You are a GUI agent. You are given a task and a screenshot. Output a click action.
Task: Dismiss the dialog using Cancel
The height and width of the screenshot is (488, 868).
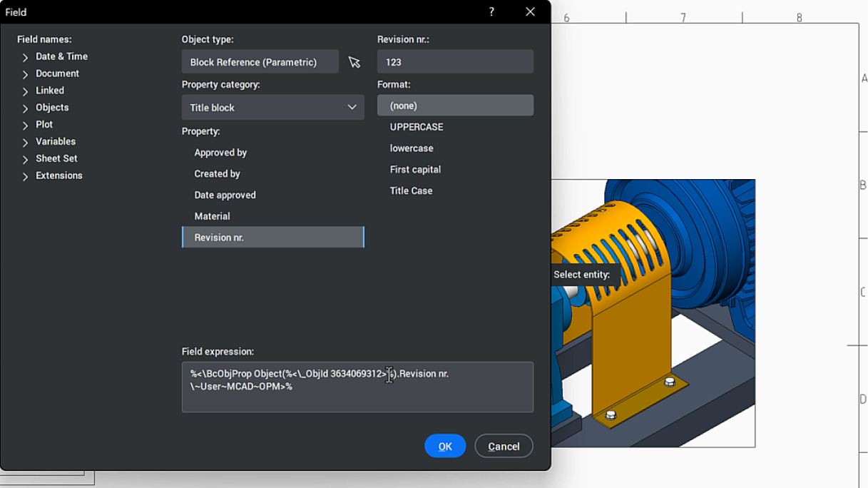tap(504, 446)
